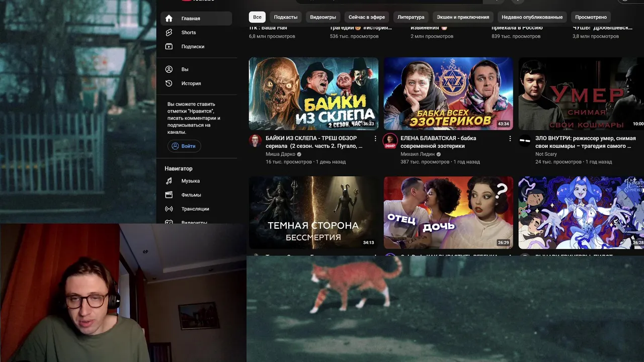Open more options for БАЙКИ ИЗ СКЛЕПА video

[375, 138]
